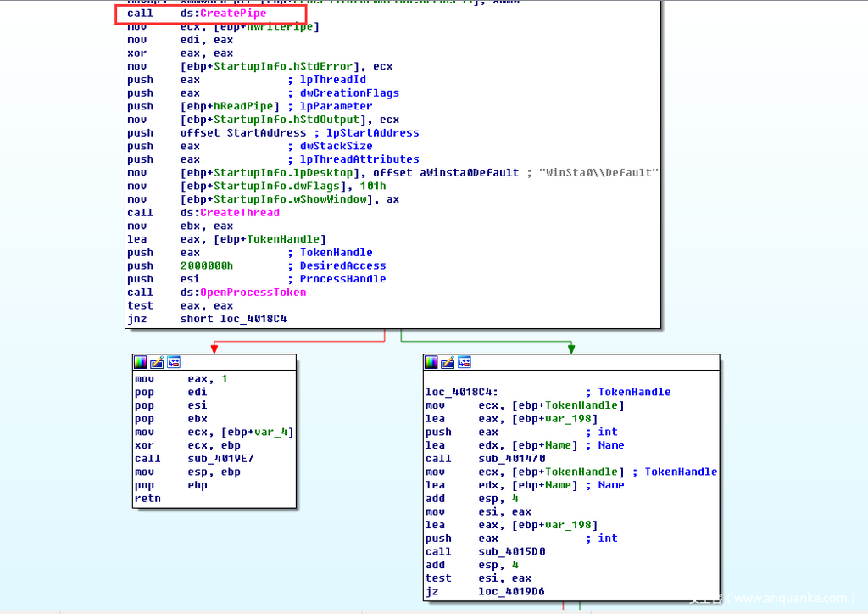This screenshot has height=614, width=868.
Task: Go to sub_4015D0 call target
Action: (513, 552)
